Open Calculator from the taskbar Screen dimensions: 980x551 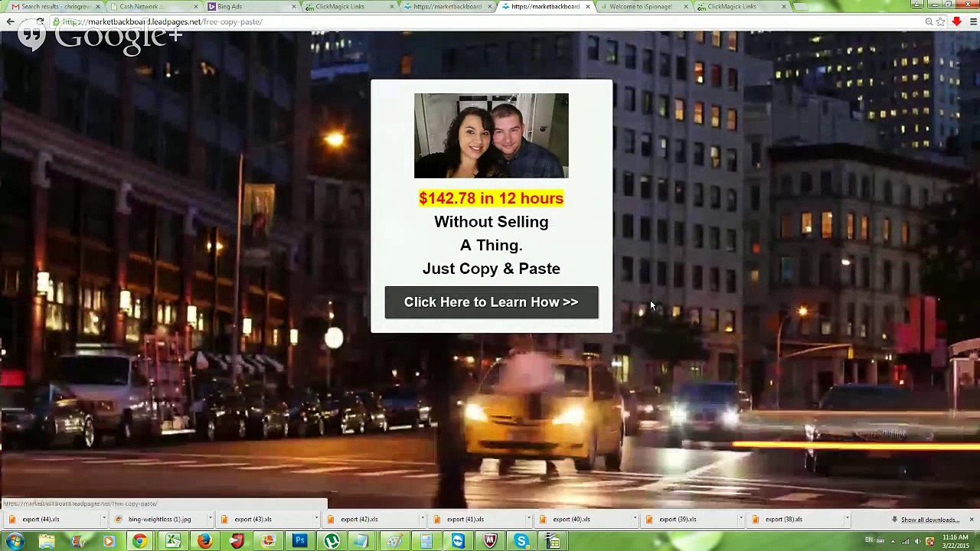(426, 542)
